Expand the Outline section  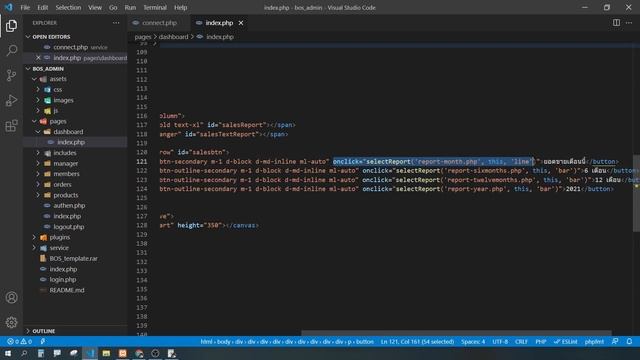click(x=43, y=331)
